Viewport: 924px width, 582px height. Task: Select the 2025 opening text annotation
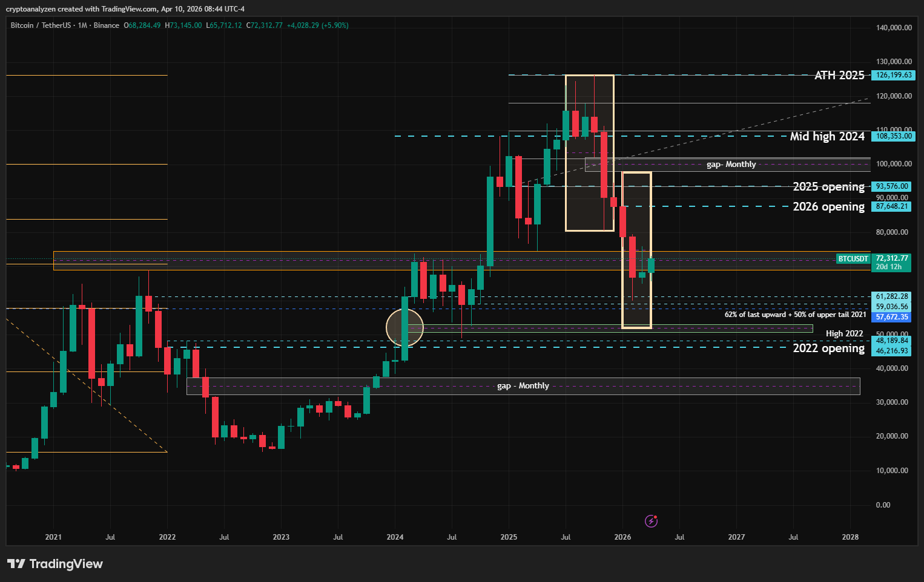(828, 186)
